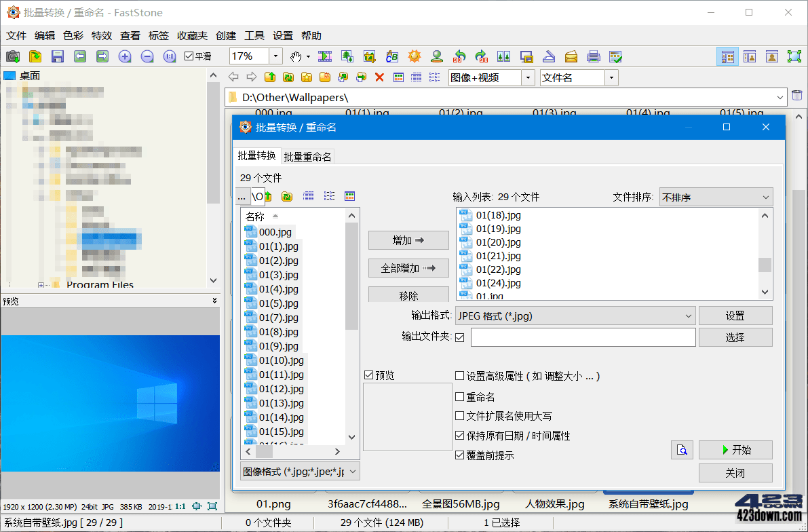Switch to the 批量重命名 tab

point(307,155)
